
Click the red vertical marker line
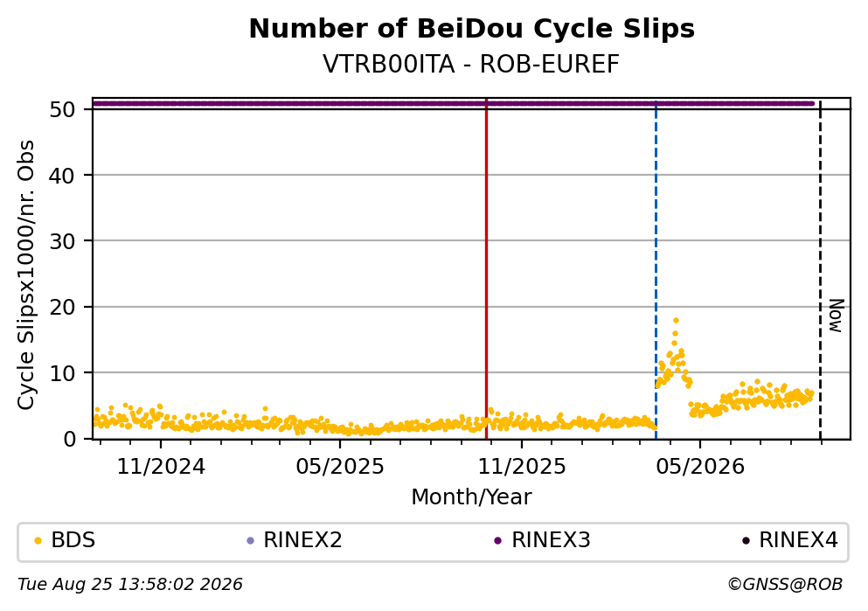[486, 268]
